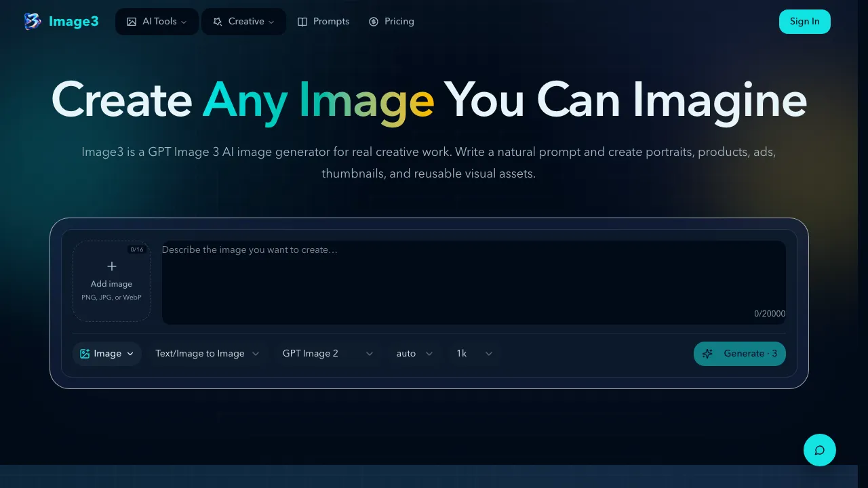Viewport: 868px width, 488px height.
Task: Click the Sign In button
Action: point(804,22)
